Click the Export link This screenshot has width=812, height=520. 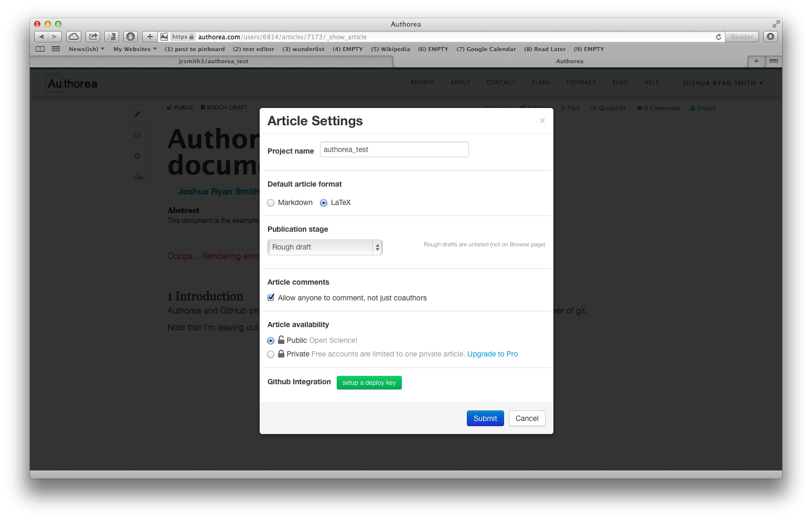click(x=702, y=108)
